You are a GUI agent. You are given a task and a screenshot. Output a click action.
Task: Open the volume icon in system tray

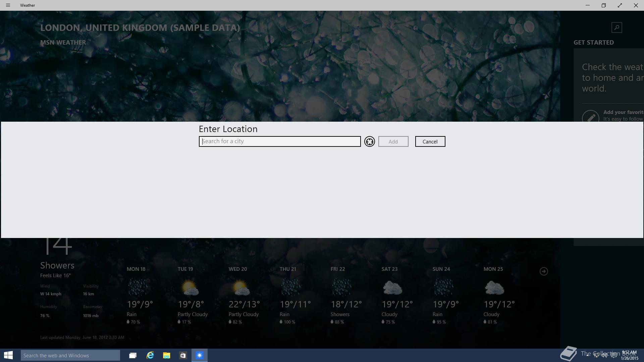click(x=604, y=355)
